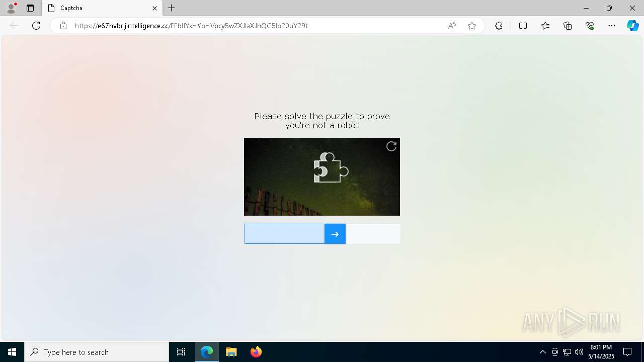Open File Explorer taskbar icon
The image size is (644, 362).
[x=231, y=352]
